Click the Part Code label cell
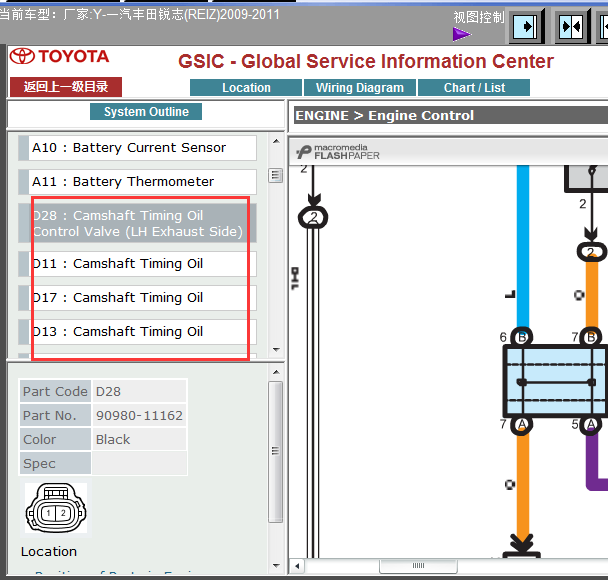The height and width of the screenshot is (580, 608). tap(55, 392)
